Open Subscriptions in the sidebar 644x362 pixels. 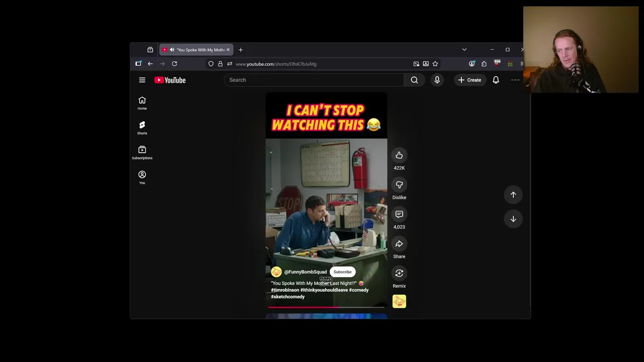click(x=142, y=152)
